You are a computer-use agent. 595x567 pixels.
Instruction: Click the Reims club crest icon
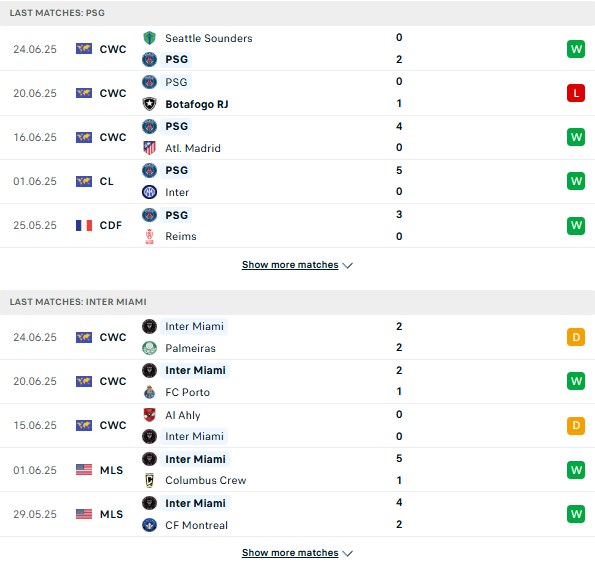[150, 236]
